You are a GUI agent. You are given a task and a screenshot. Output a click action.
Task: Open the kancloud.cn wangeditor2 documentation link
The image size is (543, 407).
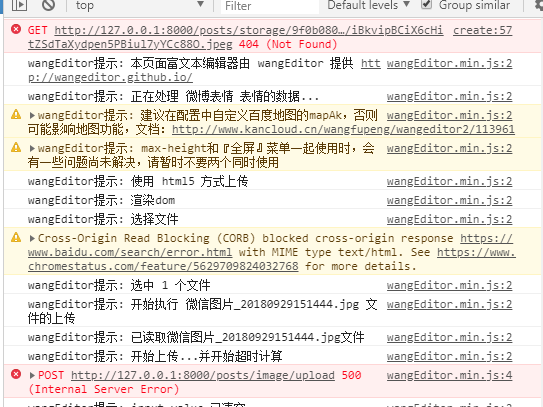coord(343,129)
